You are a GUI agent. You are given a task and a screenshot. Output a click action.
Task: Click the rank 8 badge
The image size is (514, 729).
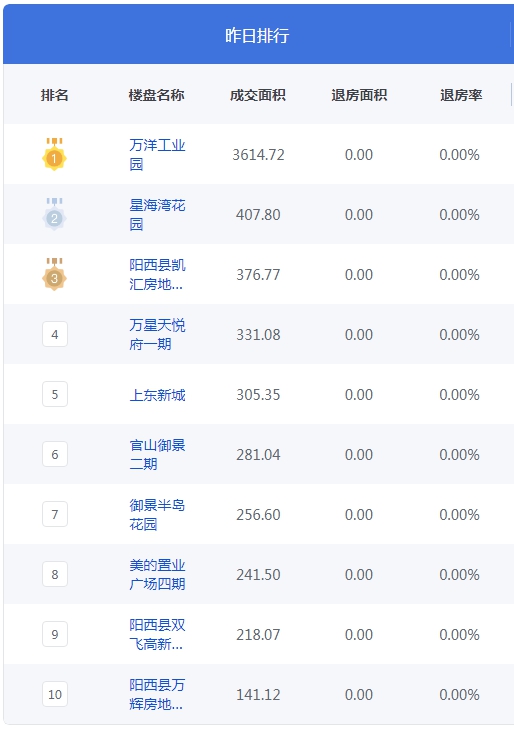[x=55, y=574]
